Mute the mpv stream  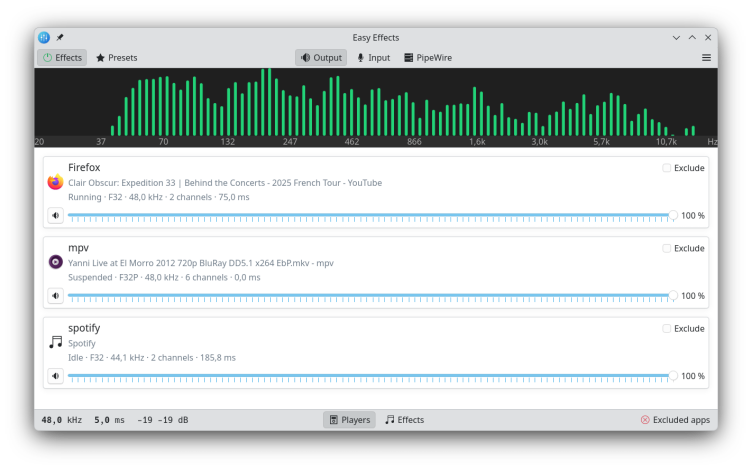(x=56, y=296)
